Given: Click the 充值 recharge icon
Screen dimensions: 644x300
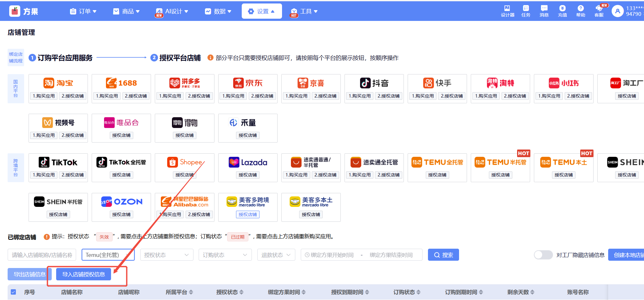Looking at the screenshot, I should pos(562,11).
